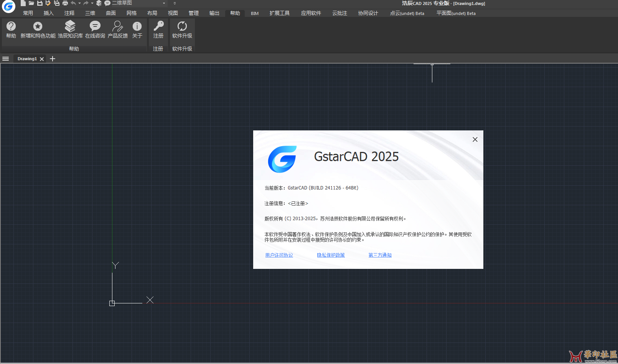Switch to the 布局 ribbon tab
This screenshot has height=364, width=618.
[152, 13]
